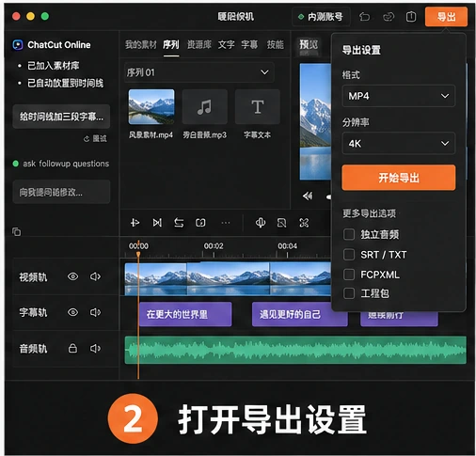Switch to the 文字 tab

226,45
